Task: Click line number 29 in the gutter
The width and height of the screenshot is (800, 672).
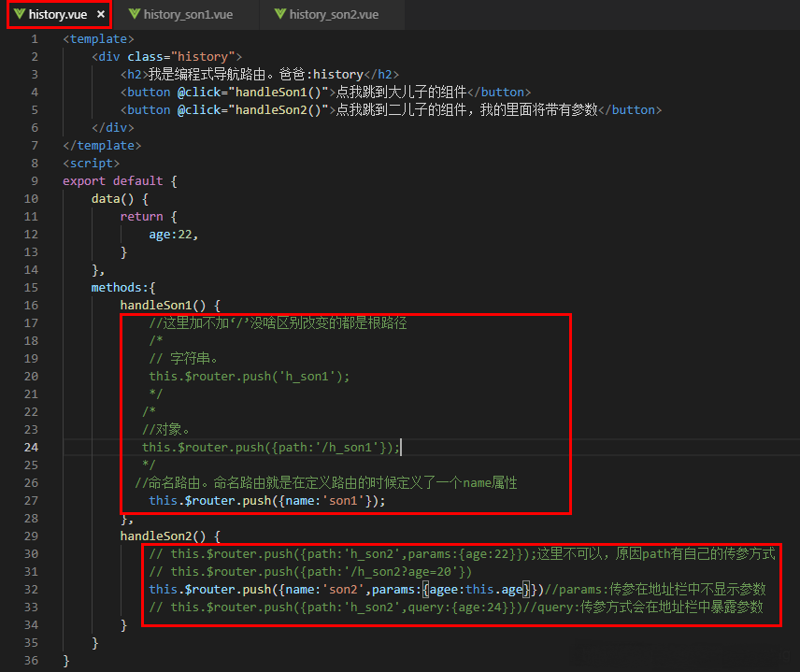Action: (31, 536)
